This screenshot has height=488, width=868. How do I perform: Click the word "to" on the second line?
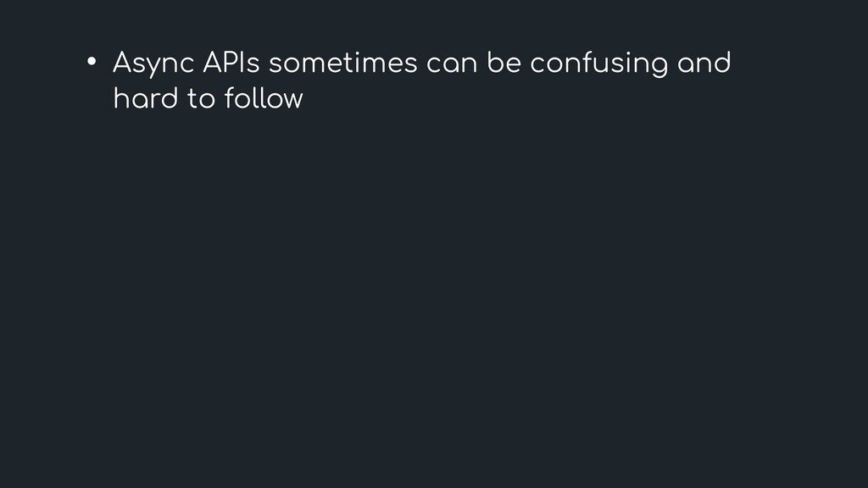(x=201, y=98)
